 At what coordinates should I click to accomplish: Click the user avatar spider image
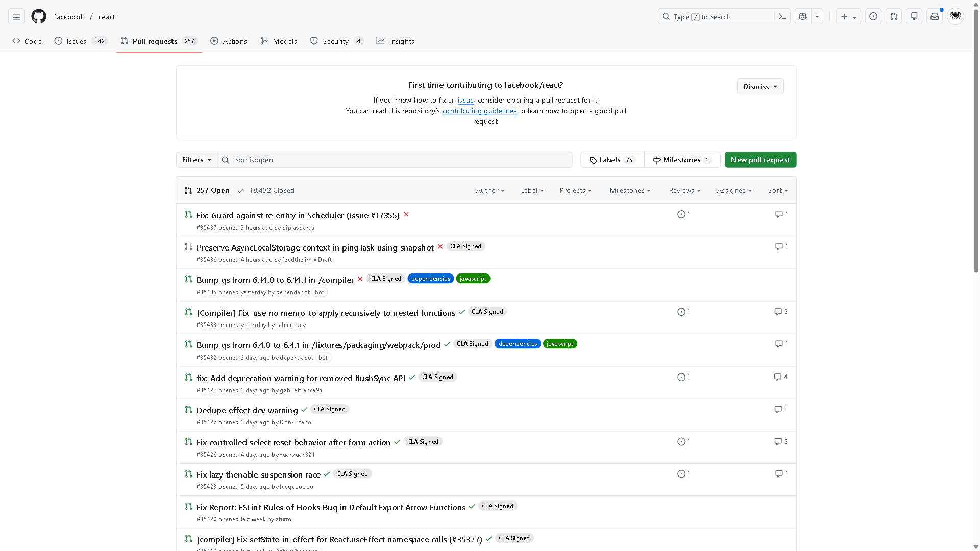tap(955, 17)
